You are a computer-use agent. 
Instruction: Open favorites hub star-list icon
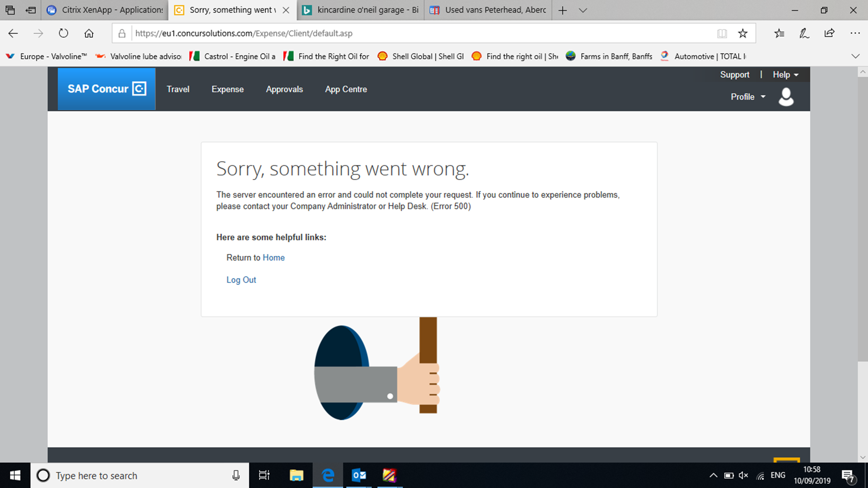point(779,33)
